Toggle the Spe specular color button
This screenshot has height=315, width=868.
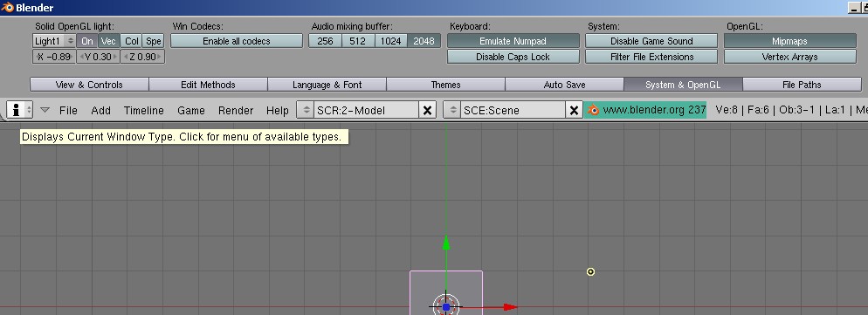click(x=154, y=41)
